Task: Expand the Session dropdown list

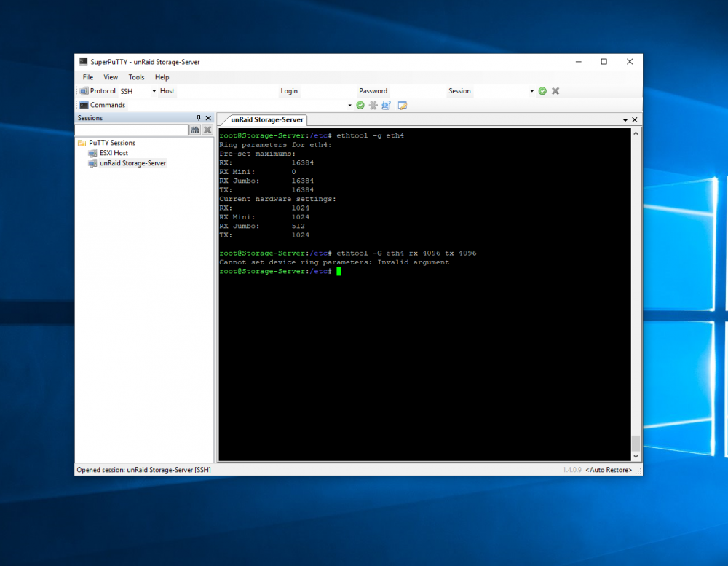Action: (531, 91)
